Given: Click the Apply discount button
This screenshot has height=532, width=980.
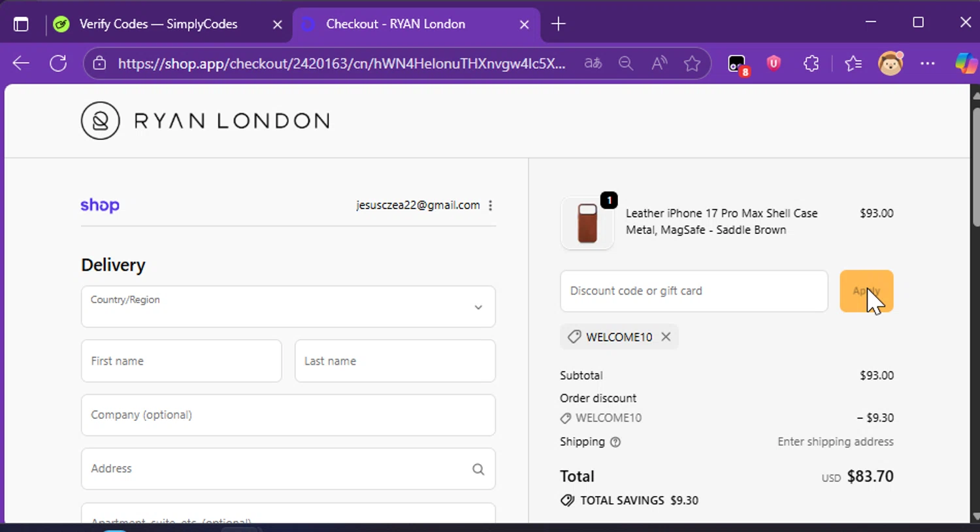Looking at the screenshot, I should [866, 291].
